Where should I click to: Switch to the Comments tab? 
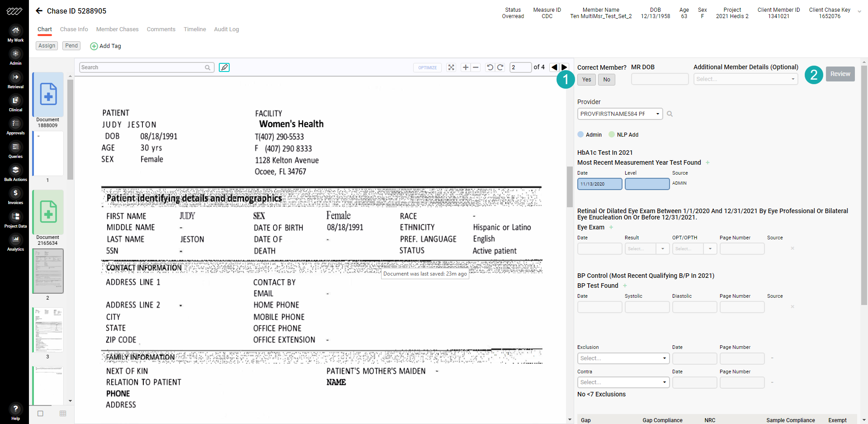(x=161, y=29)
